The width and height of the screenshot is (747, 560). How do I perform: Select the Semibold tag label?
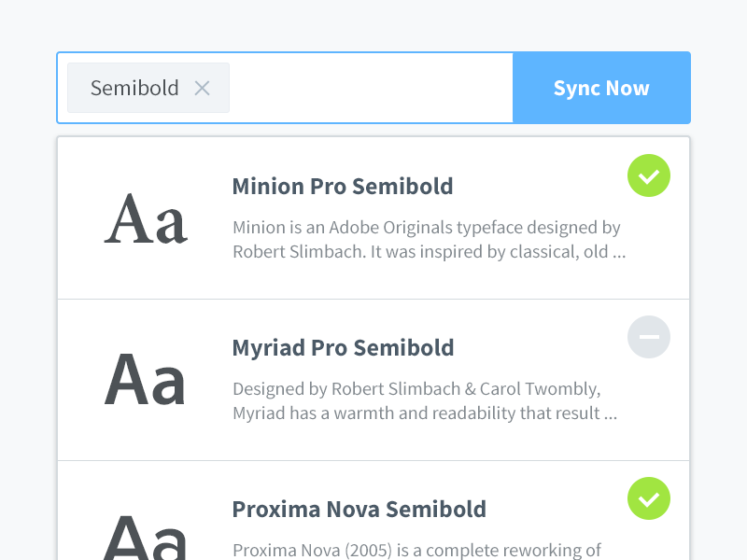click(134, 88)
